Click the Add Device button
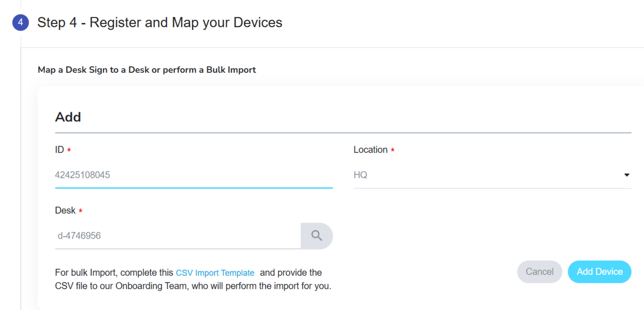This screenshot has height=310, width=644. pos(599,272)
